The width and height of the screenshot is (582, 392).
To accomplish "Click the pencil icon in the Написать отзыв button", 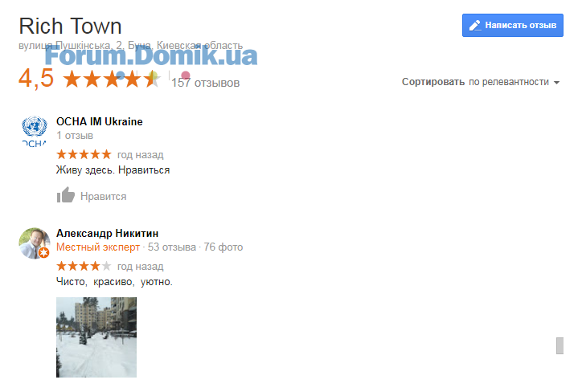I will coord(475,25).
